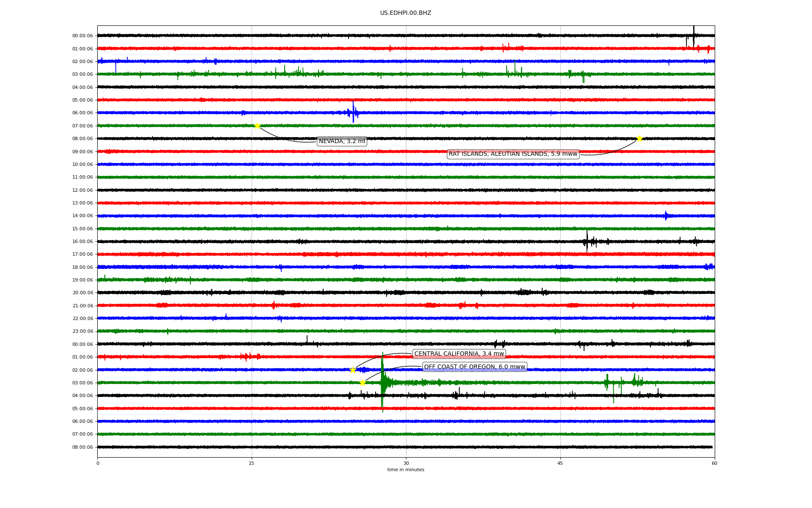The width and height of the screenshot is (812, 508).
Task: Click the US.EDHPI.00.BHZ plot title
Action: click(405, 13)
